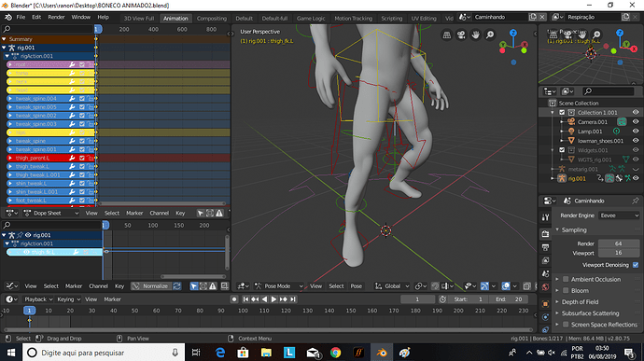The height and width of the screenshot is (361, 644).
Task: Open the File menu
Action: pyautogui.click(x=21, y=17)
